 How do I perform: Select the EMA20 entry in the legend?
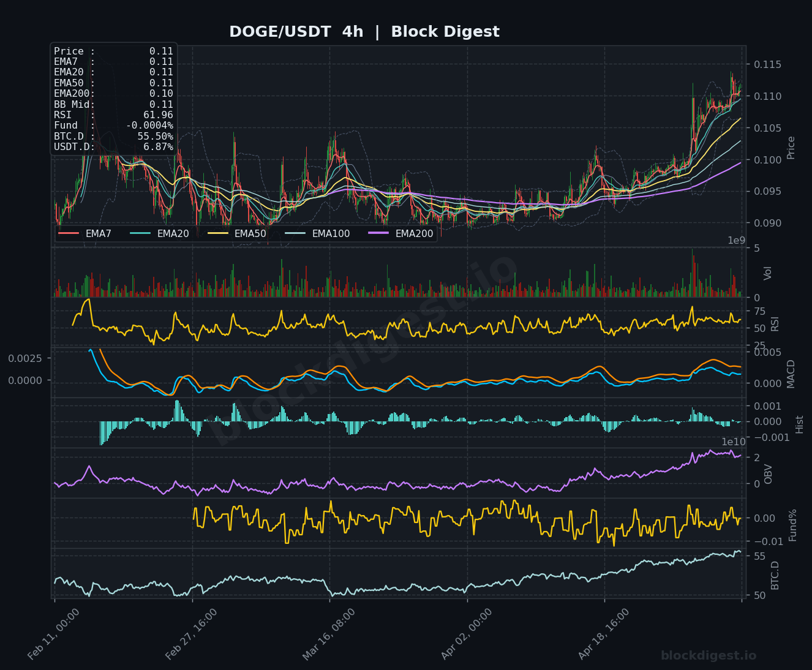[159, 233]
